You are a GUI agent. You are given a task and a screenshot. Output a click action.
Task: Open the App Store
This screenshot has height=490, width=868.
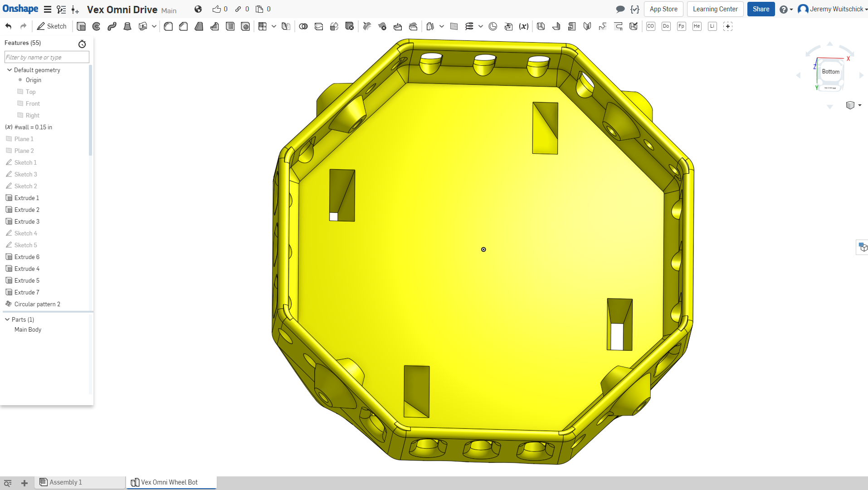(663, 9)
